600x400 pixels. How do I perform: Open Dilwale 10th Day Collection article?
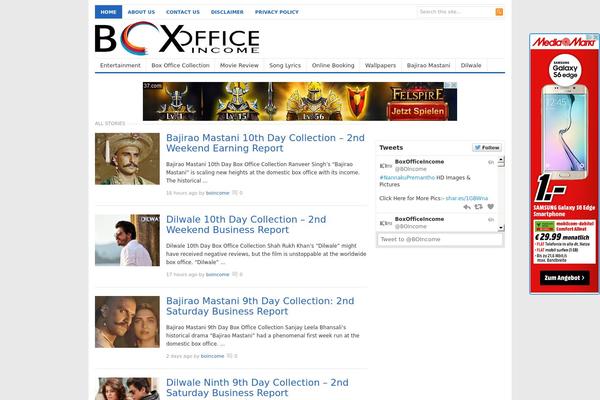pyautogui.click(x=246, y=224)
